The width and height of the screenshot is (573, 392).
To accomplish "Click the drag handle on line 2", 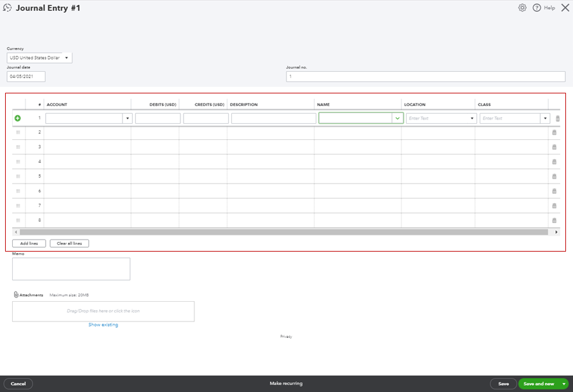I will point(19,132).
